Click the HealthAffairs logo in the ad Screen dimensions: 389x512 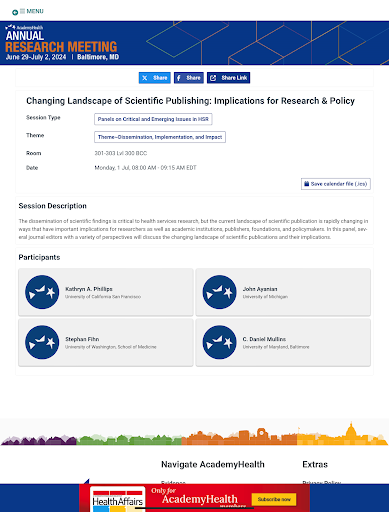tap(118, 499)
